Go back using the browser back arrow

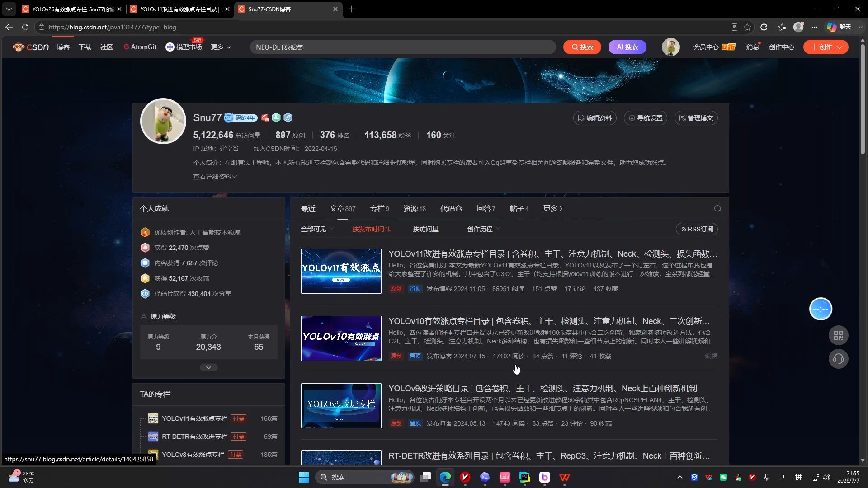pyautogui.click(x=9, y=27)
